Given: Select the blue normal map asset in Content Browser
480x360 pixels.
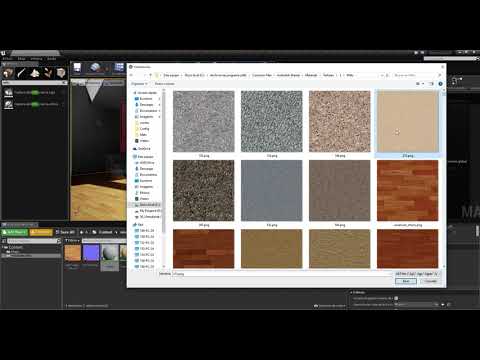Looking at the screenshot, I should pos(91,253).
